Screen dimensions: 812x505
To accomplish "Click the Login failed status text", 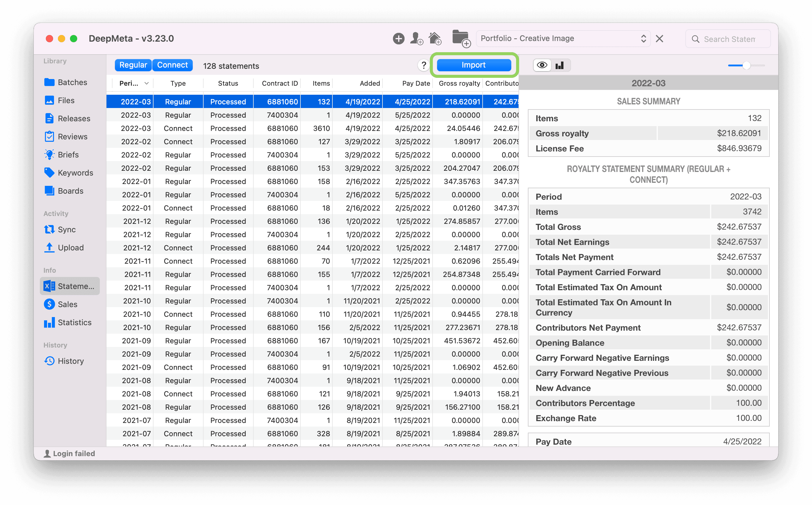I will [x=74, y=454].
